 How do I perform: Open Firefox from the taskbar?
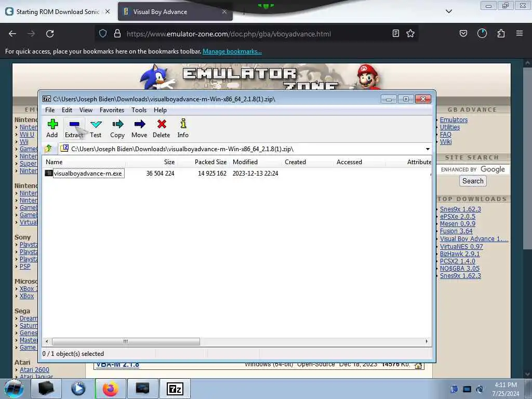point(110,389)
